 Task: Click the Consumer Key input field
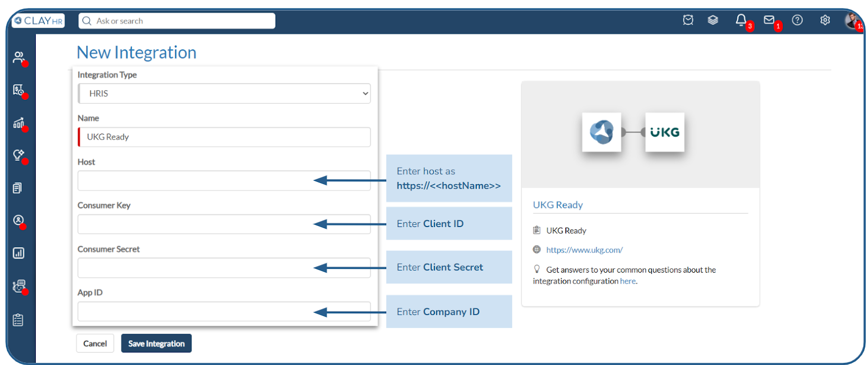pos(225,224)
